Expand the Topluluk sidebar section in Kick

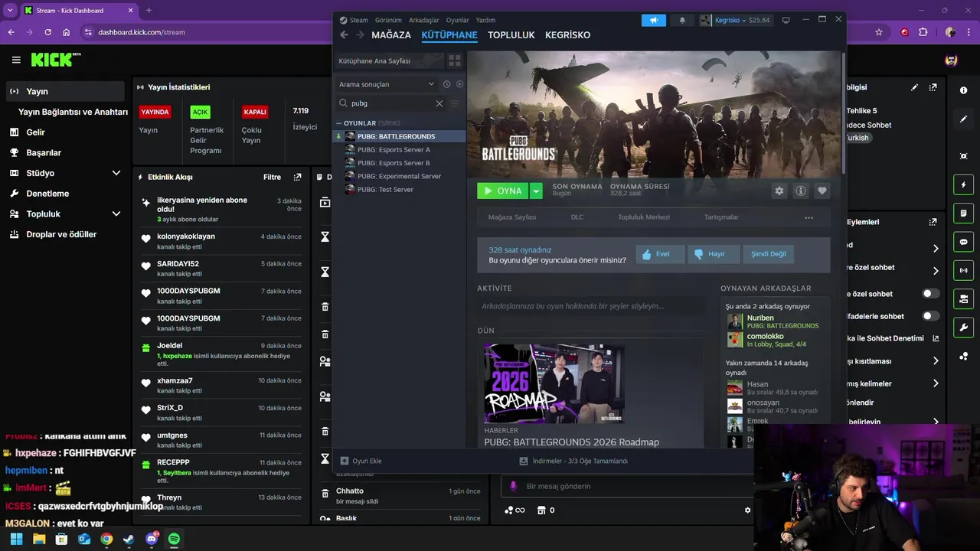click(116, 214)
